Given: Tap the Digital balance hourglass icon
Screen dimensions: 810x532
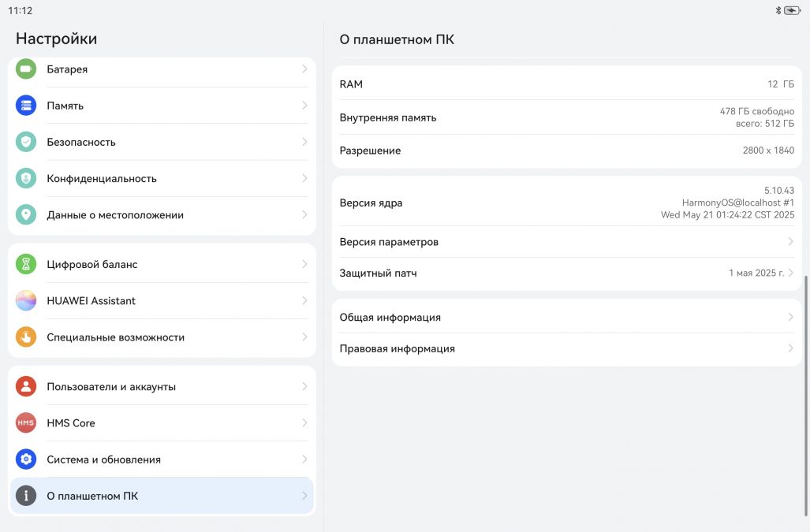Looking at the screenshot, I should click(26, 265).
